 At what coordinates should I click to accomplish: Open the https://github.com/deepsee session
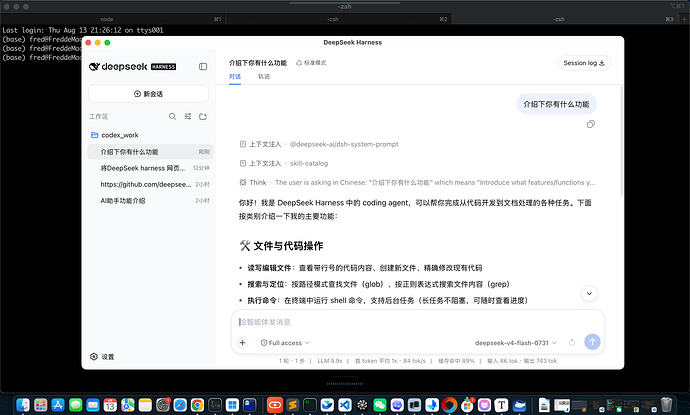pyautogui.click(x=150, y=184)
